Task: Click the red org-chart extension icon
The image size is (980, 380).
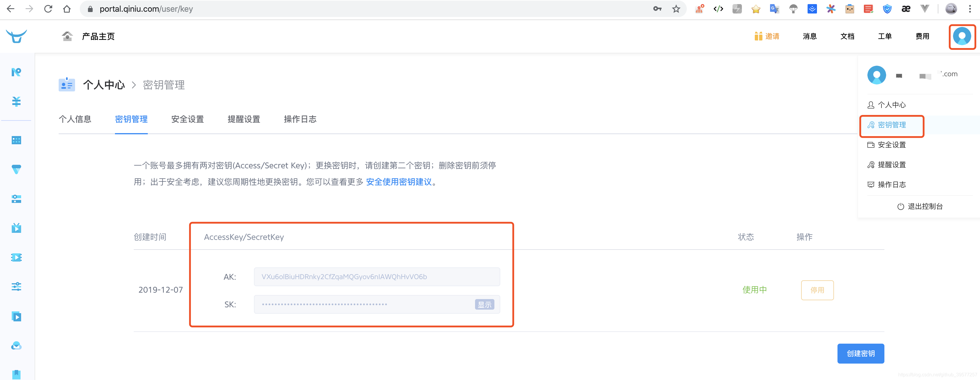Action: [700, 9]
